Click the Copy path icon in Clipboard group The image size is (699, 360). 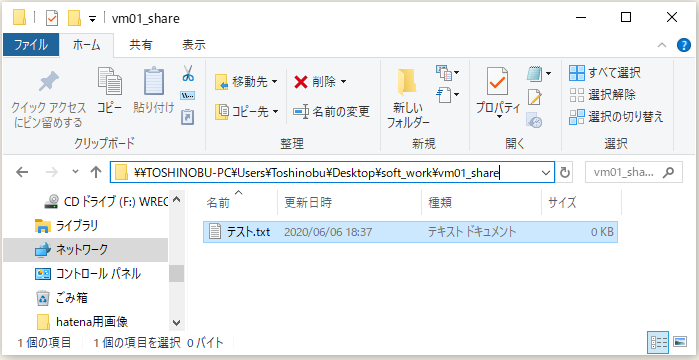pyautogui.click(x=188, y=95)
